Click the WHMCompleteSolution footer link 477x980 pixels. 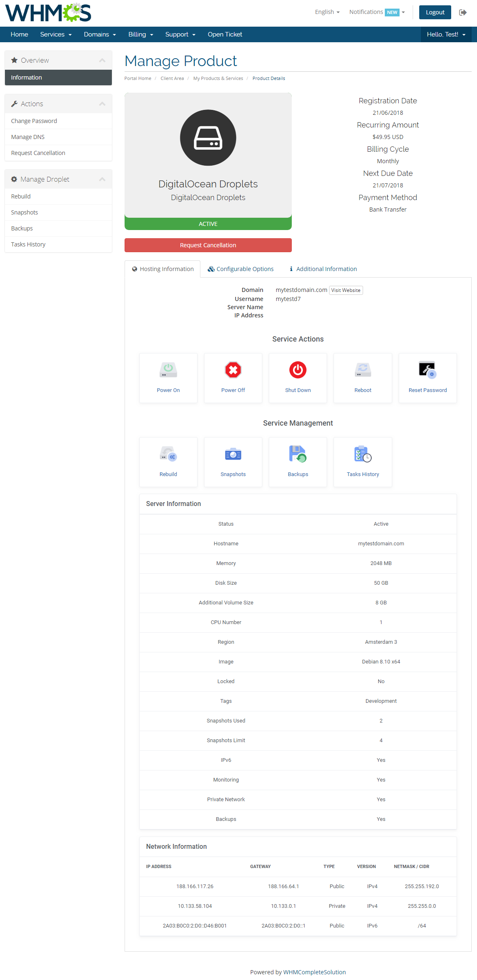pos(314,972)
